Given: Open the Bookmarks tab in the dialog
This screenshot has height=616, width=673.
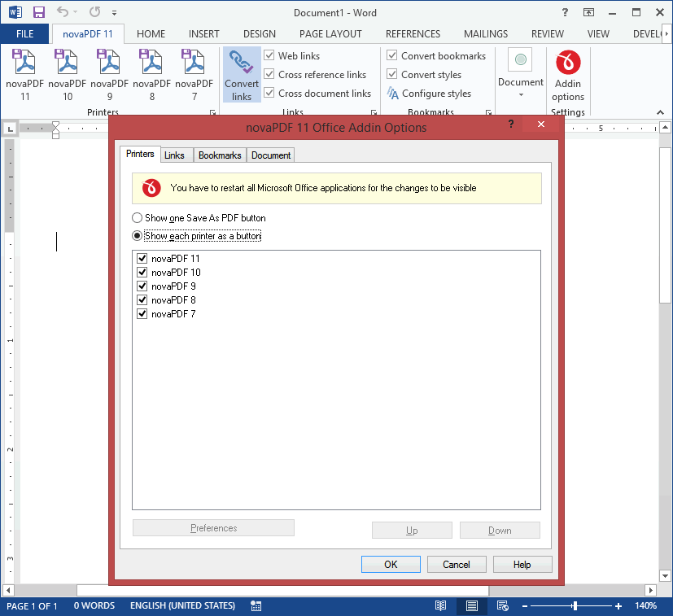Looking at the screenshot, I should [220, 155].
